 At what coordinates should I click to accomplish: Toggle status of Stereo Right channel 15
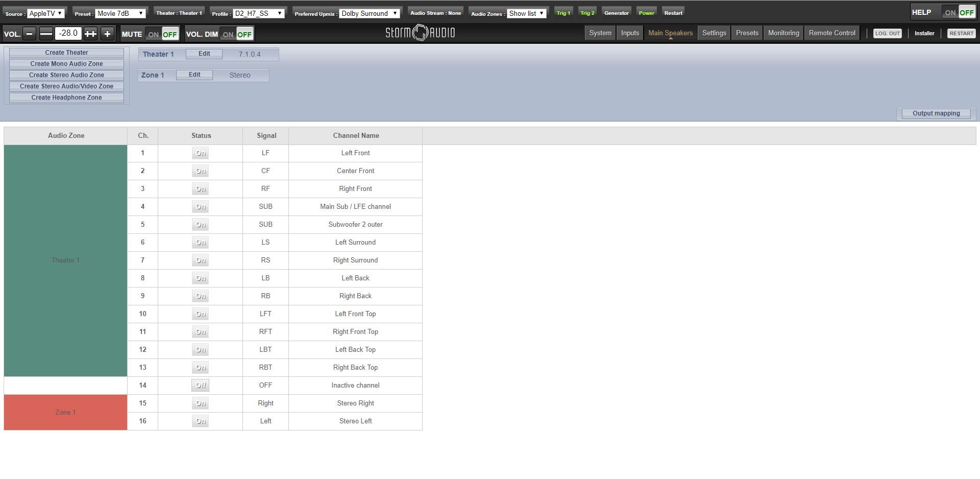tap(201, 403)
